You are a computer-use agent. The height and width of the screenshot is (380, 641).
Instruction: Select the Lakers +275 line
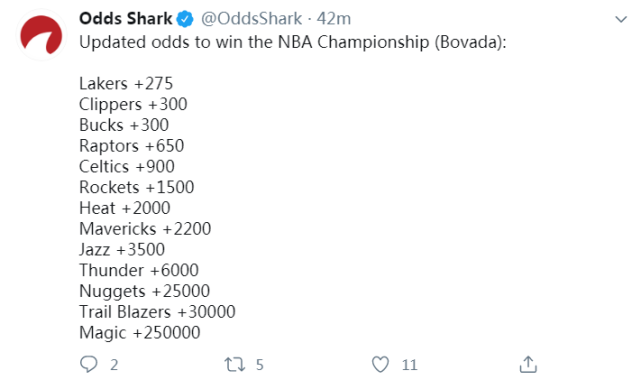tap(126, 83)
